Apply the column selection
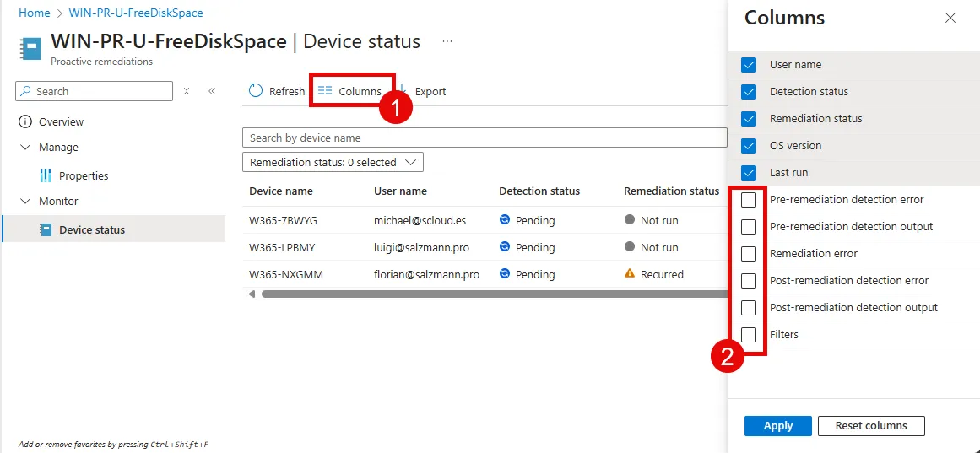This screenshot has height=453, width=980. click(777, 425)
